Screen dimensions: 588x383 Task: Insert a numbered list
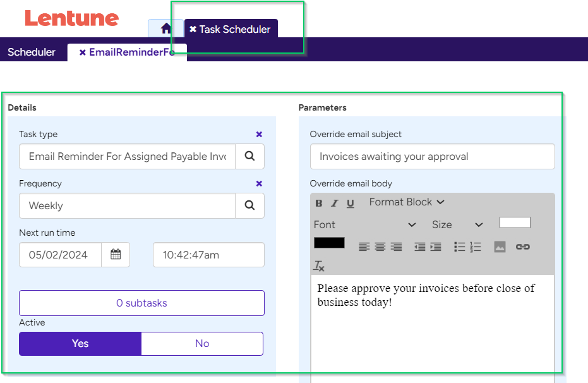pos(475,247)
